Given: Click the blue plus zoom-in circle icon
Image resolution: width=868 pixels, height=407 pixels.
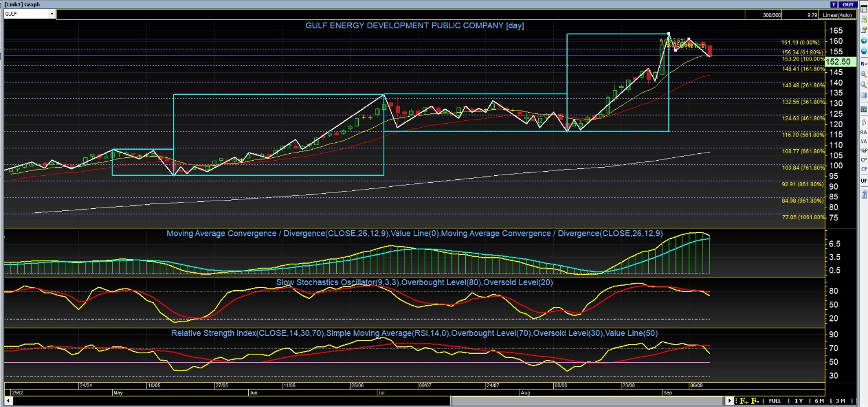Looking at the screenshot, I should coord(863,40).
